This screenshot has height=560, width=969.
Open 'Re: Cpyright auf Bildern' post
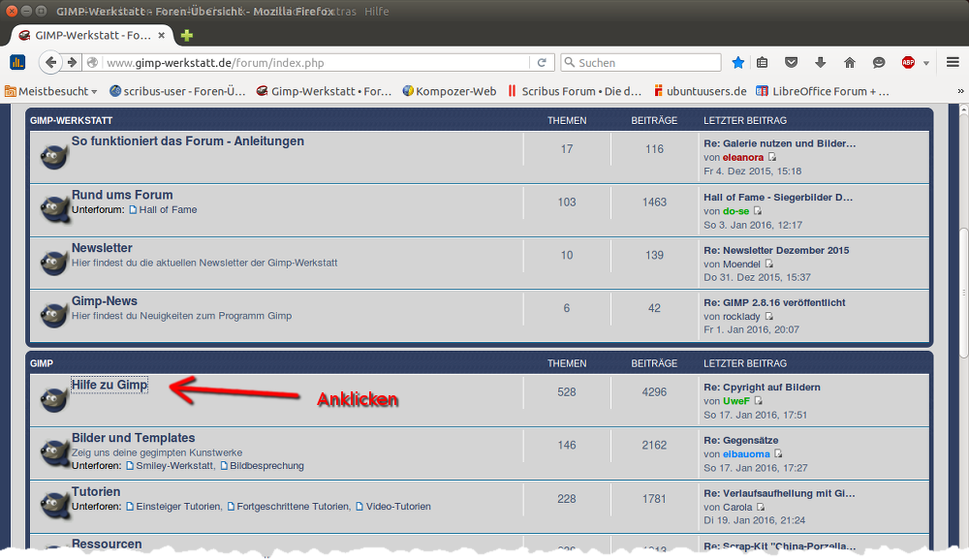762,387
